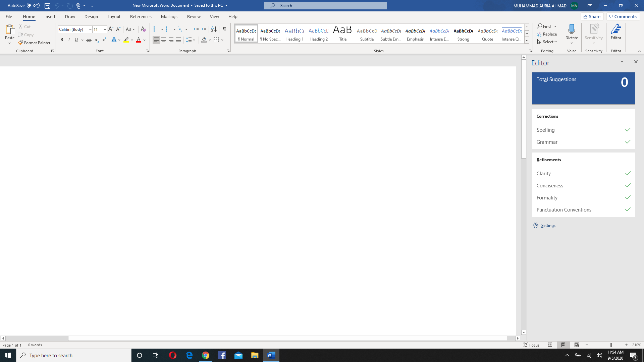Open the font name dropdown

pos(90,29)
